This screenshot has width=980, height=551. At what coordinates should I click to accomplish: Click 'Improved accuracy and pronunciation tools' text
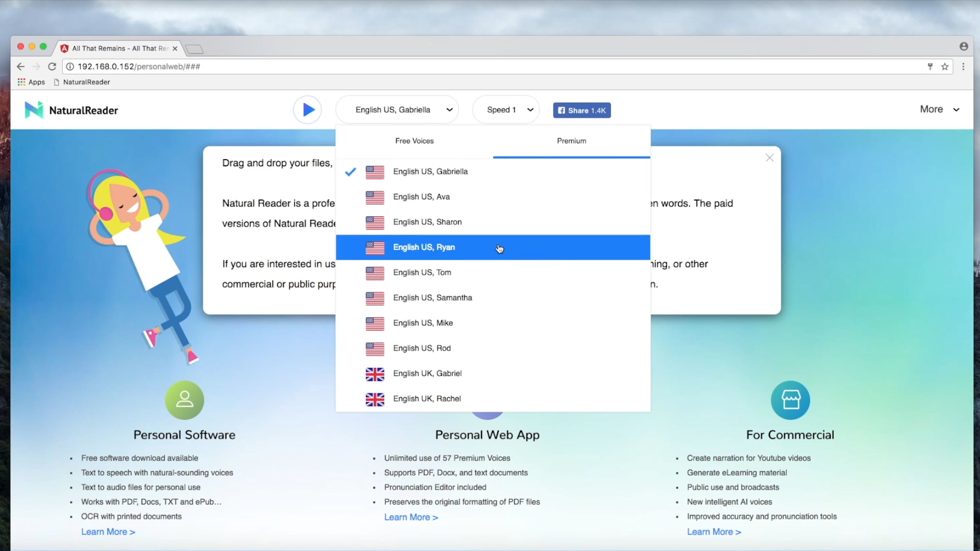(x=762, y=516)
